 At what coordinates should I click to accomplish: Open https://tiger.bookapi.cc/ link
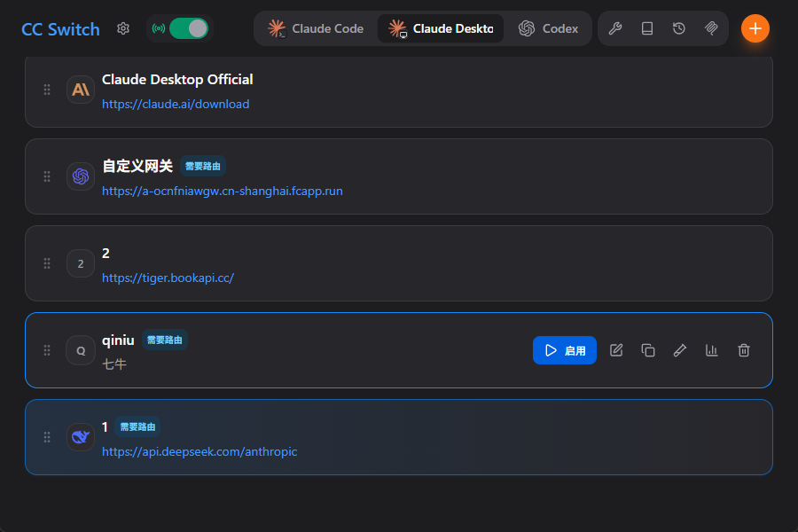(168, 278)
